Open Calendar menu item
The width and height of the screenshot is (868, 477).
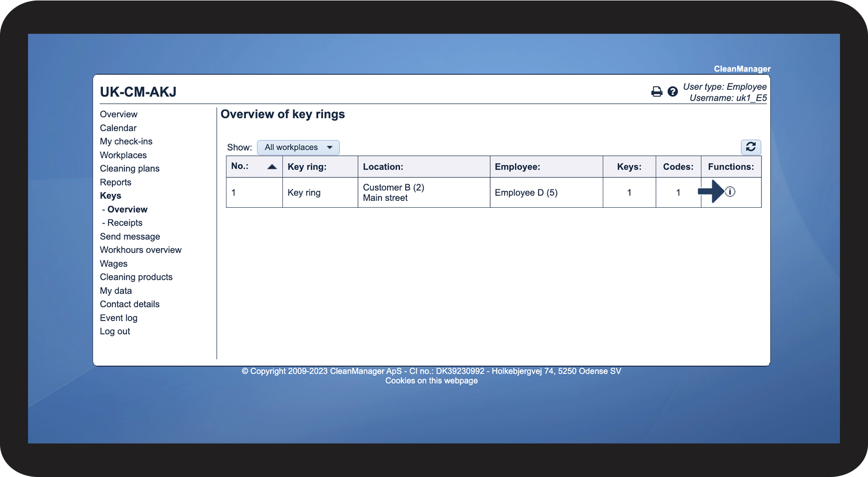(118, 128)
